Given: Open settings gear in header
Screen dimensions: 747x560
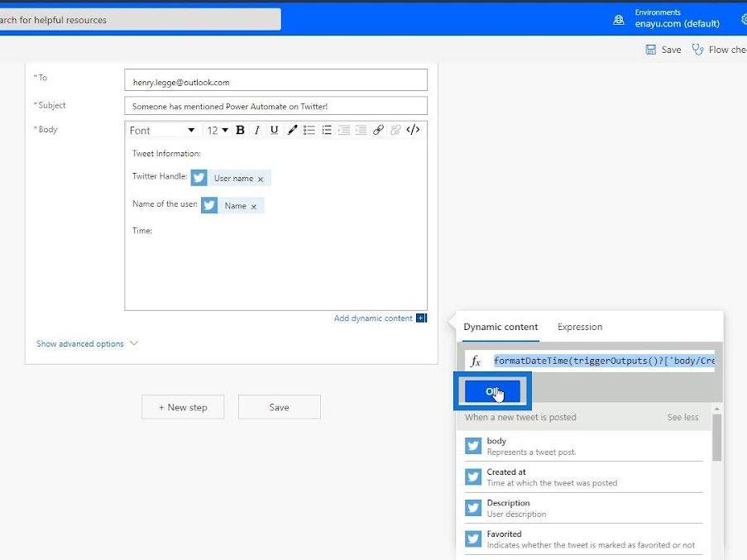Looking at the screenshot, I should pos(744,19).
